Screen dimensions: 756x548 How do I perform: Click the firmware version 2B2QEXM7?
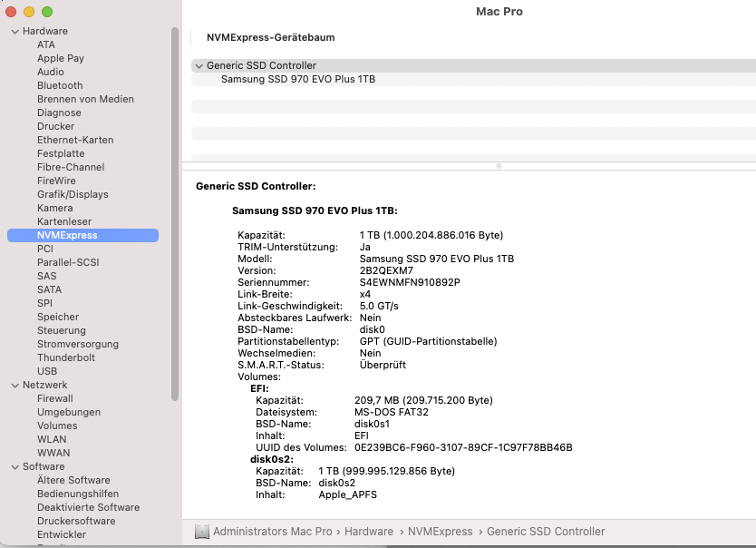[386, 270]
